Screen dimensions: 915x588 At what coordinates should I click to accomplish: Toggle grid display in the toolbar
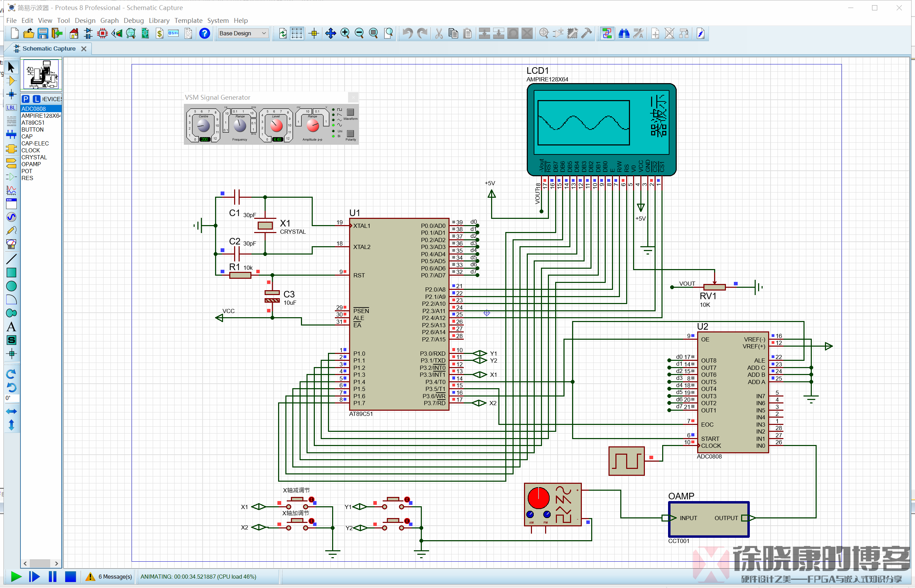point(297,34)
